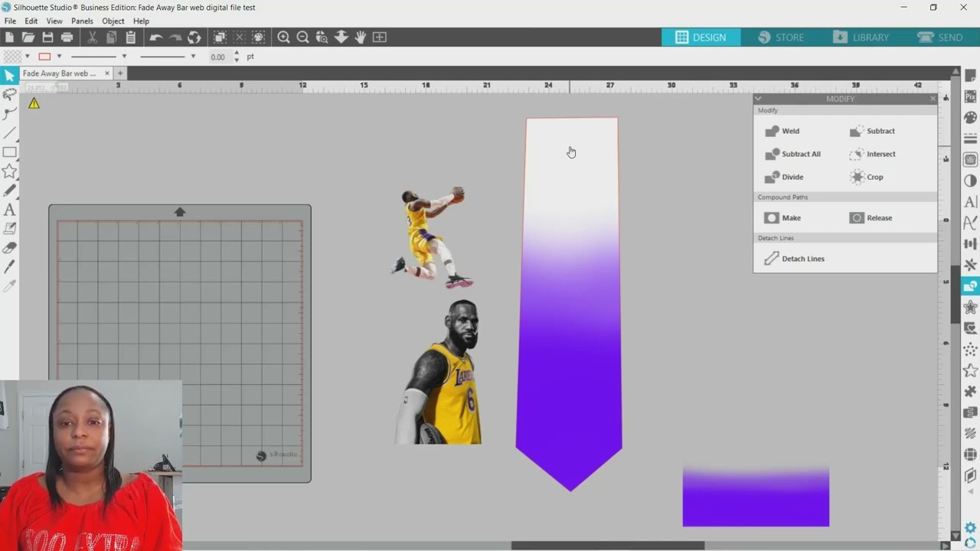Collapse the Modify panel chevron
The width and height of the screenshot is (980, 551).
click(758, 99)
